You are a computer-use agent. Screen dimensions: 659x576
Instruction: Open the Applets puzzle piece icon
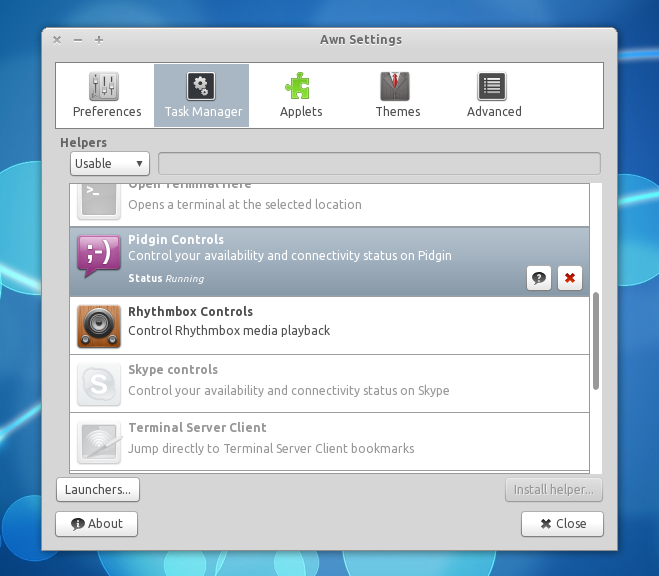click(x=298, y=86)
